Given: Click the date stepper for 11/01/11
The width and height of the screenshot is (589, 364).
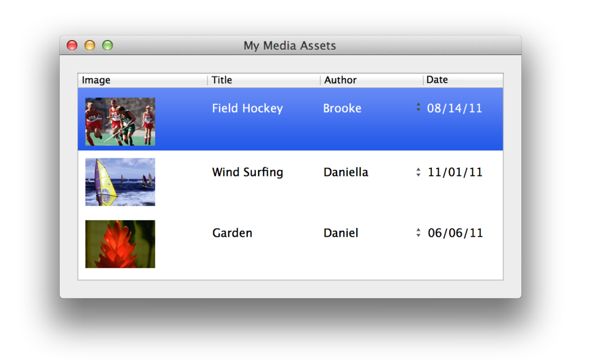Looking at the screenshot, I should [418, 172].
